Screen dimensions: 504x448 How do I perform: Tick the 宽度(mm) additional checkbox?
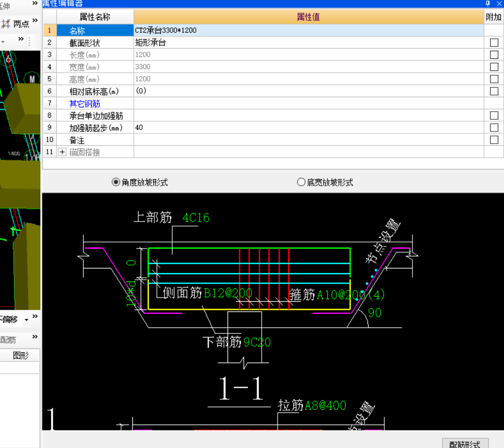pyautogui.click(x=494, y=67)
